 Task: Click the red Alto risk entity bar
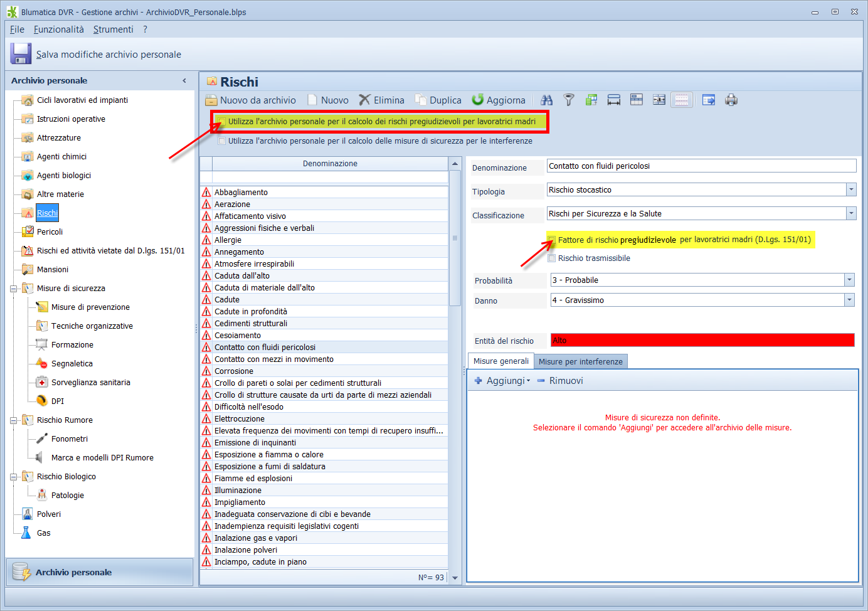pyautogui.click(x=702, y=340)
